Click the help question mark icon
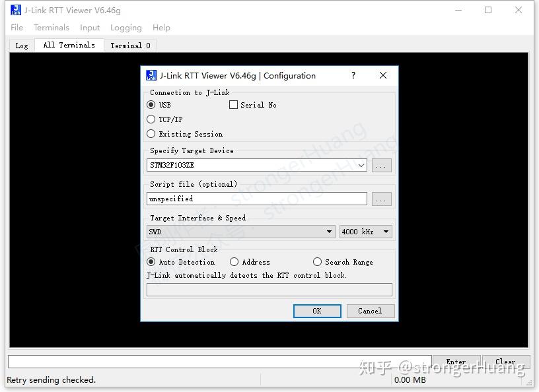Screen dimensions: 539x392 click(x=353, y=75)
